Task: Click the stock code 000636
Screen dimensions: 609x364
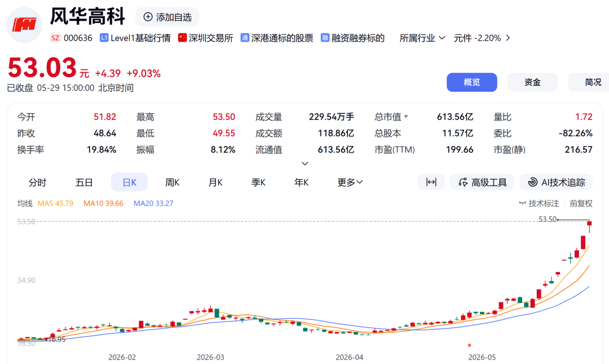Action: point(78,38)
